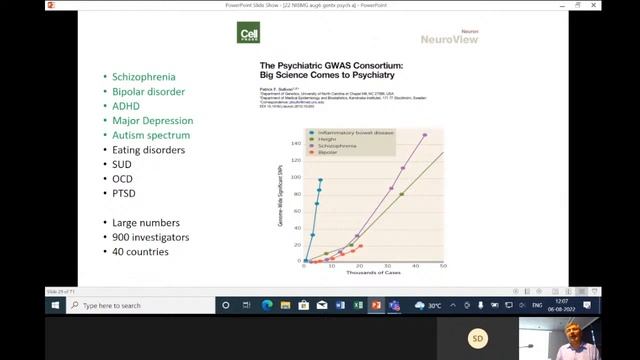Image resolution: width=640 pixels, height=360 pixels.
Task: Click the red Bipolar legend marker
Action: click(312, 152)
